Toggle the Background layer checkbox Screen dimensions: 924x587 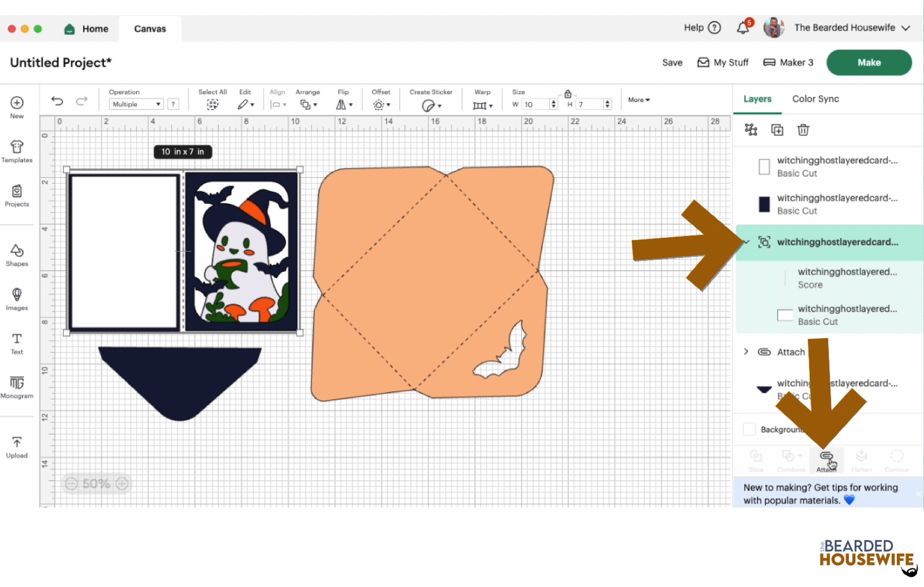749,429
